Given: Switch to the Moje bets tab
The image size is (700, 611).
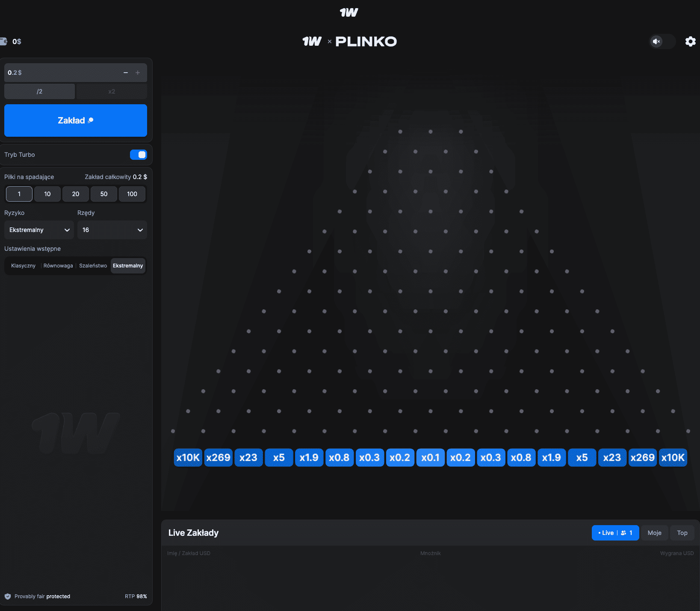Looking at the screenshot, I should [654, 533].
